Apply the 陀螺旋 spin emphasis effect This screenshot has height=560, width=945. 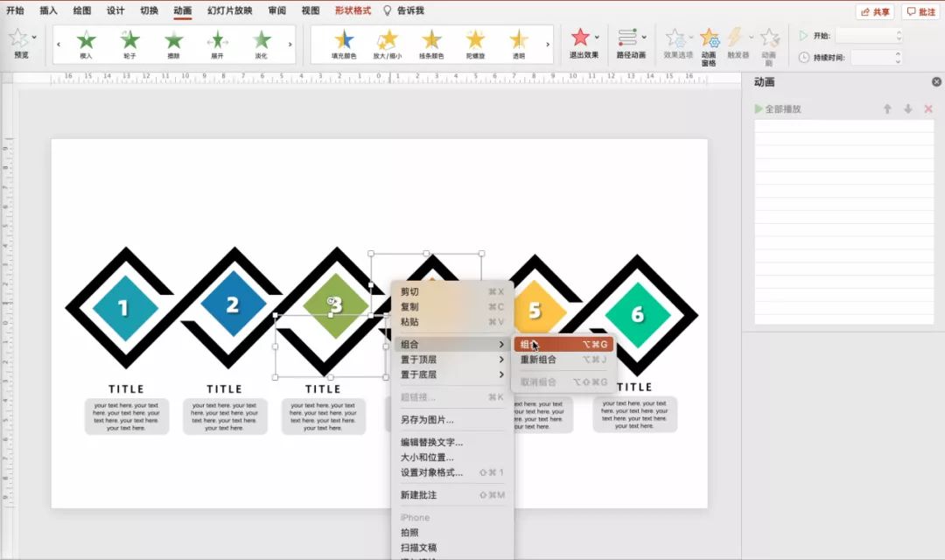(475, 44)
